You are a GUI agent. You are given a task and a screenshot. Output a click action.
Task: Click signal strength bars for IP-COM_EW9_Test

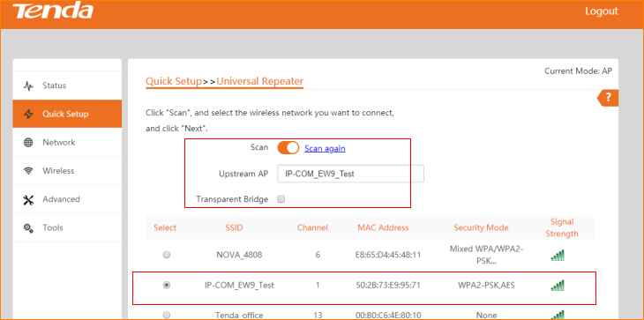558,285
